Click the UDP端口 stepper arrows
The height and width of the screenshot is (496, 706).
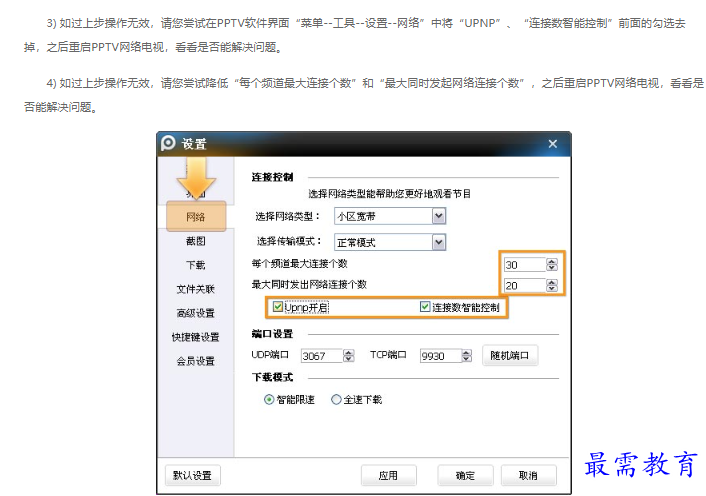coord(349,356)
